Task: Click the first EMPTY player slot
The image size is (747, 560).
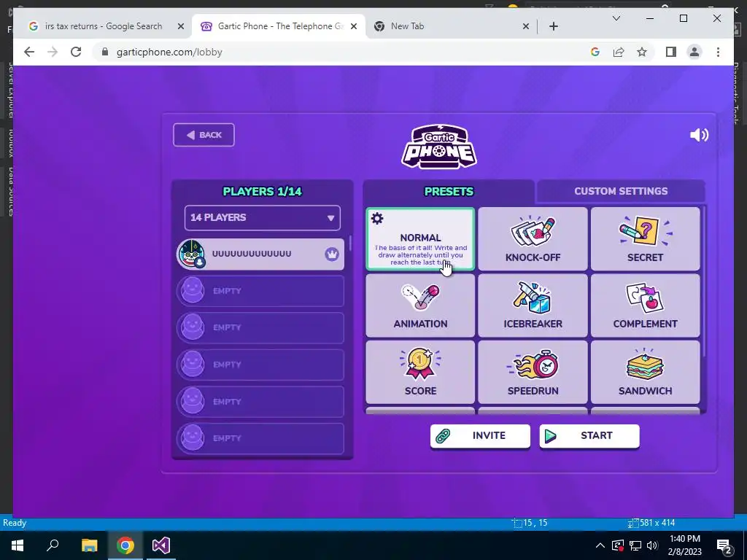Action: click(x=260, y=291)
